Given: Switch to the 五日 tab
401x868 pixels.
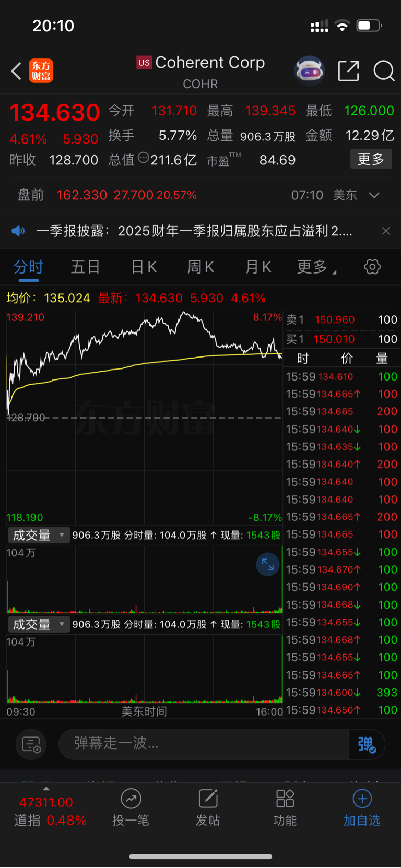Looking at the screenshot, I should click(x=85, y=267).
